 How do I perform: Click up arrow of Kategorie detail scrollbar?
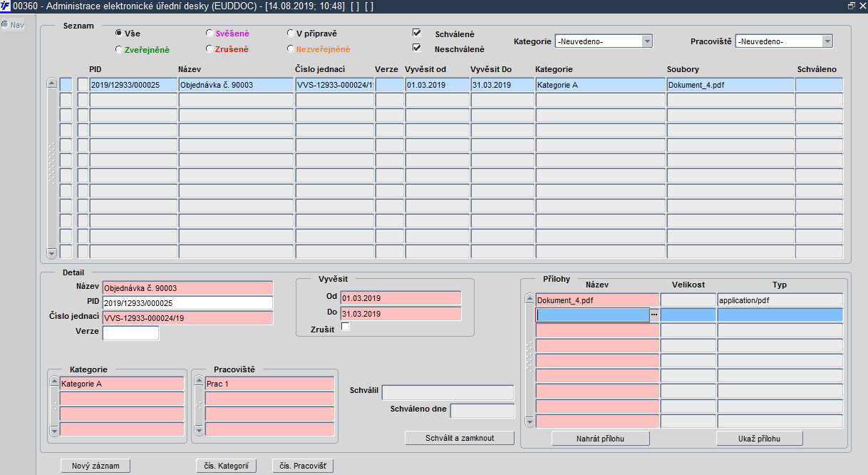pos(54,382)
